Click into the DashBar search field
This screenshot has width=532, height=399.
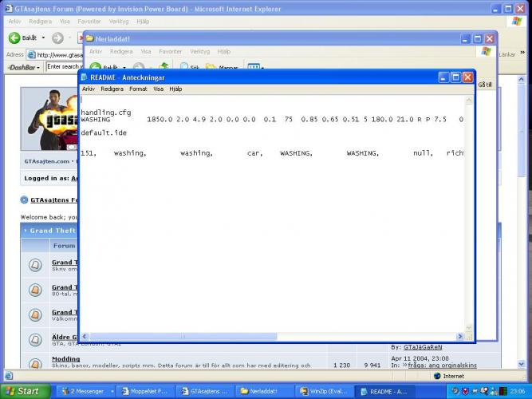pyautogui.click(x=64, y=66)
